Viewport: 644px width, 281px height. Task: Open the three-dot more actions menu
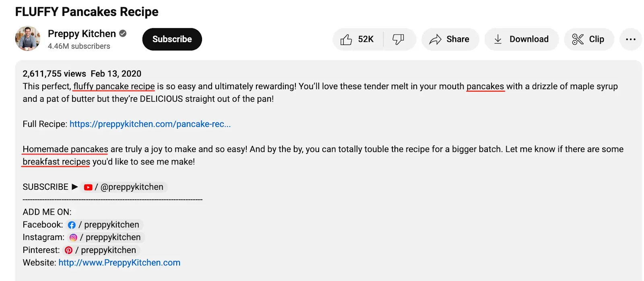click(631, 39)
